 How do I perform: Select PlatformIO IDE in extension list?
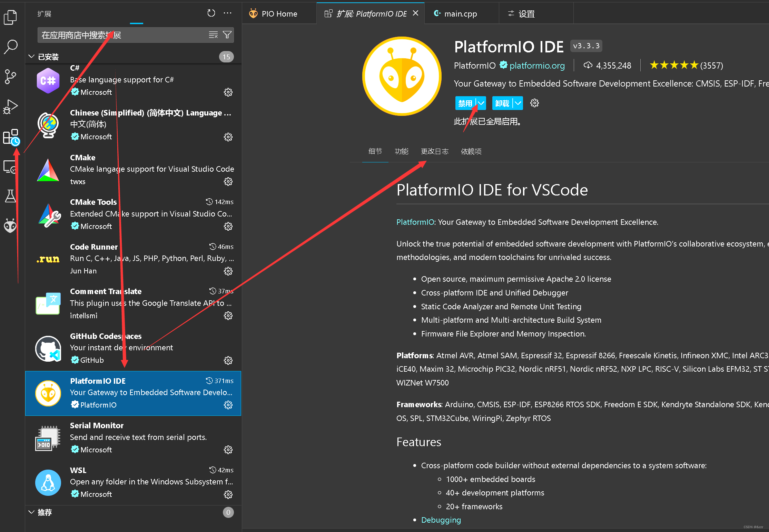pyautogui.click(x=133, y=393)
